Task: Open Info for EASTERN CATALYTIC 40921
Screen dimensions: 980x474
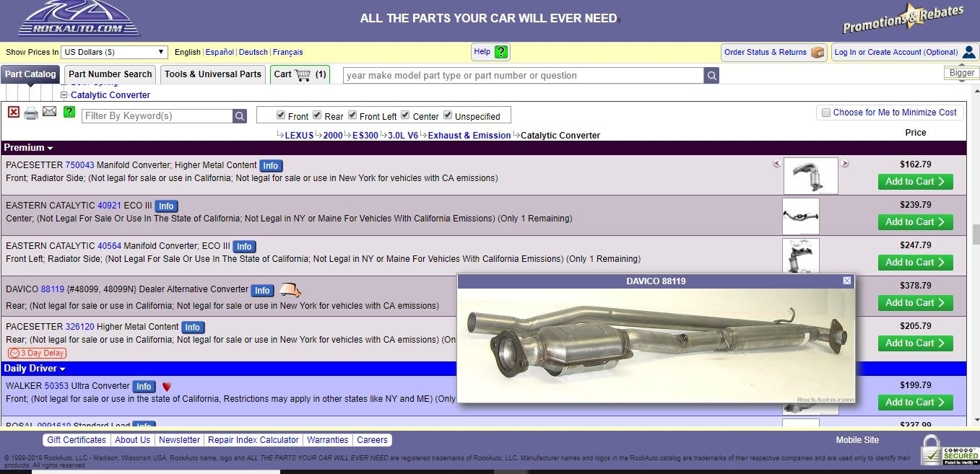Action: click(x=166, y=206)
